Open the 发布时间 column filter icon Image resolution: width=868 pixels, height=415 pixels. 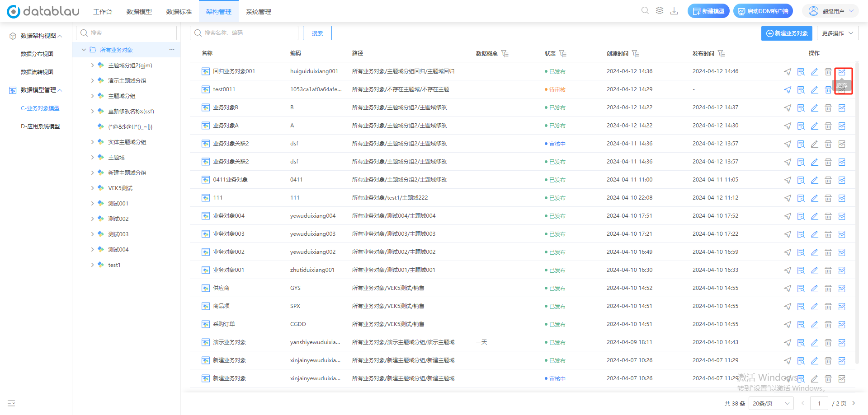[x=722, y=54]
